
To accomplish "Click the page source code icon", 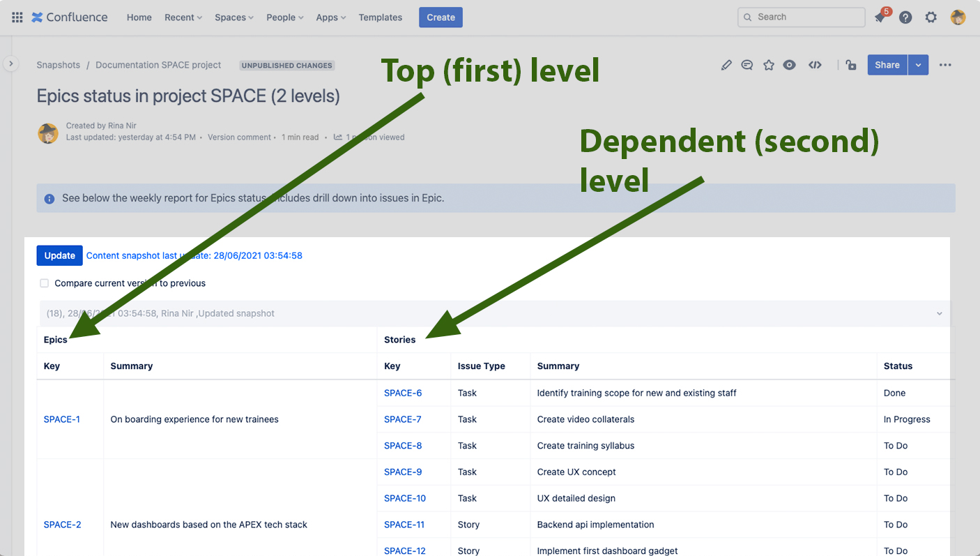I will tap(815, 65).
